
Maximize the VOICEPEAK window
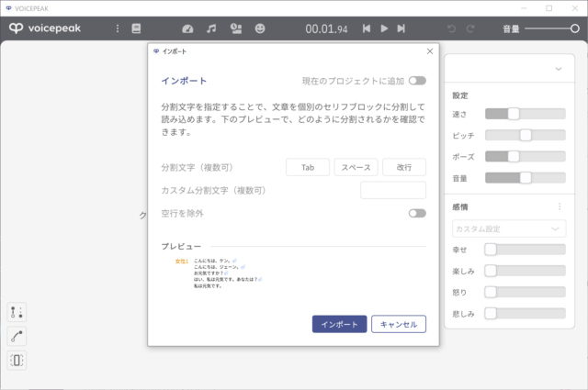click(x=549, y=8)
